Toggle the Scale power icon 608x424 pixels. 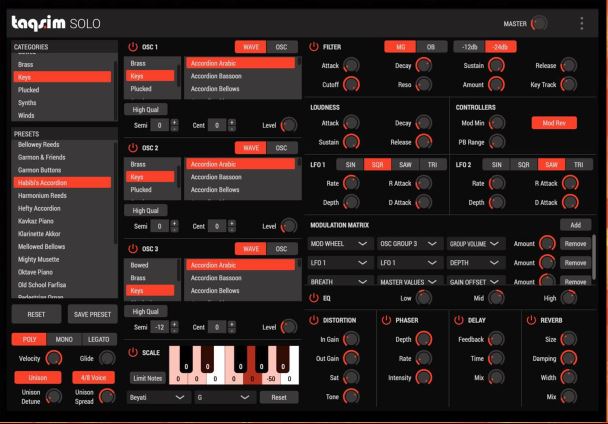click(133, 352)
